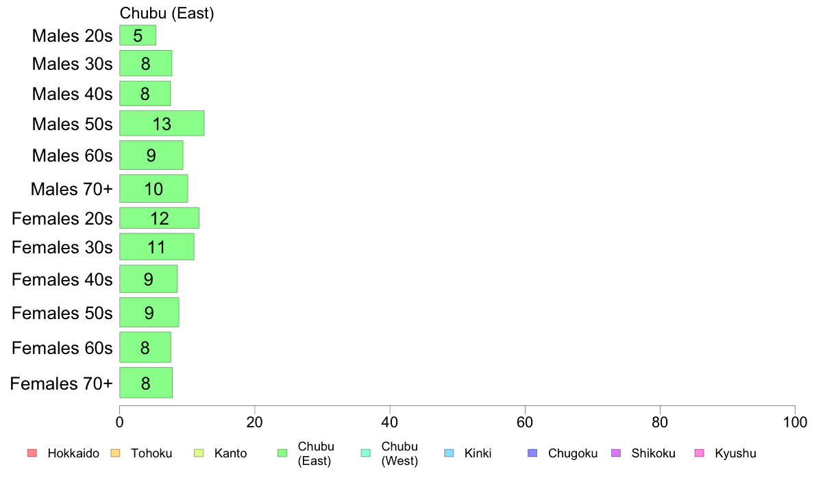Click the Hokkaido red legend swatch
Screen dimensions: 814x504
pyautogui.click(x=32, y=453)
